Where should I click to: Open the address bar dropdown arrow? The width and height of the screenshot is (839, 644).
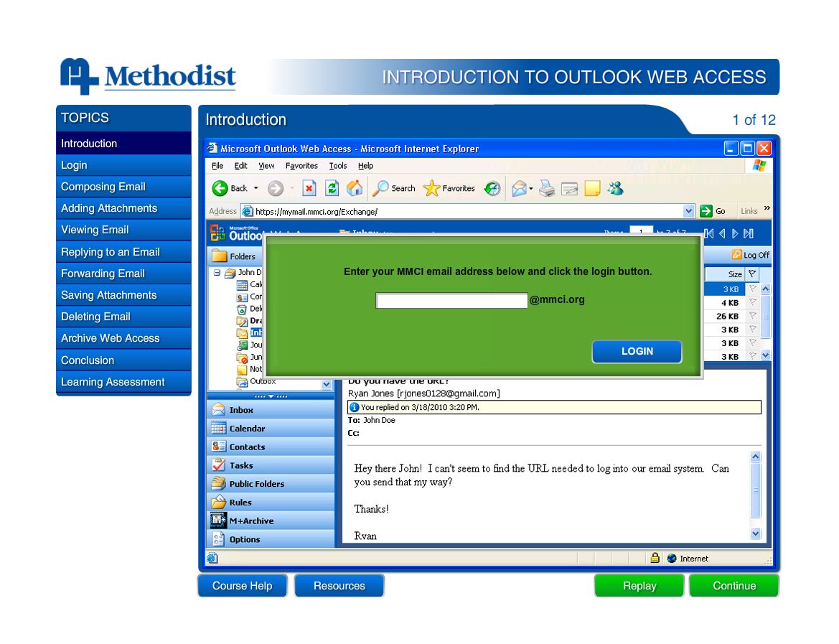pyautogui.click(x=689, y=212)
